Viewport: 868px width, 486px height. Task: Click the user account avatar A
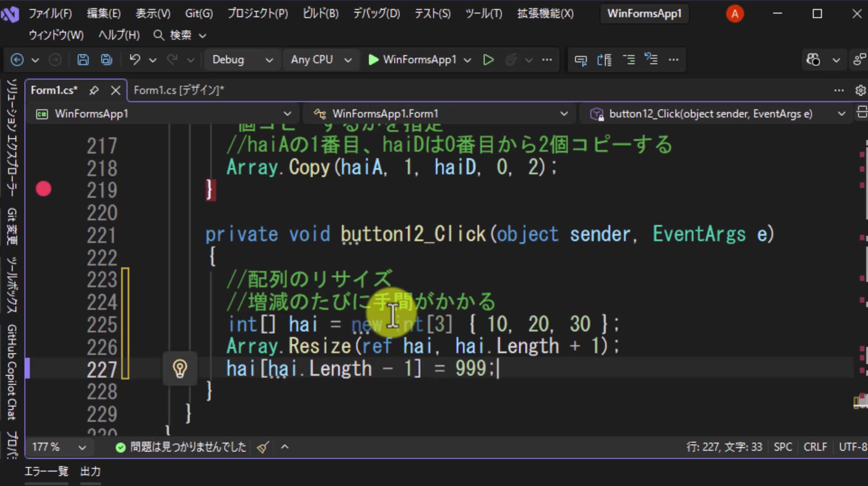coord(735,14)
